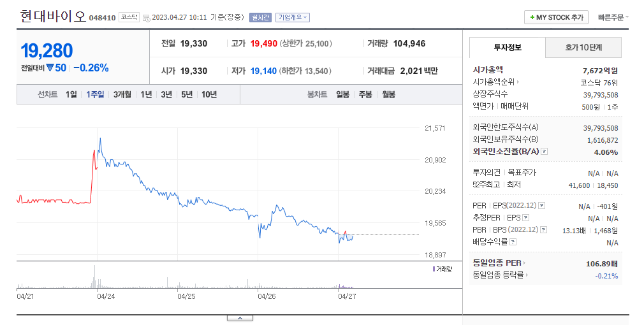
Task: Click the 21,571 price axis label
Action: click(x=435, y=128)
